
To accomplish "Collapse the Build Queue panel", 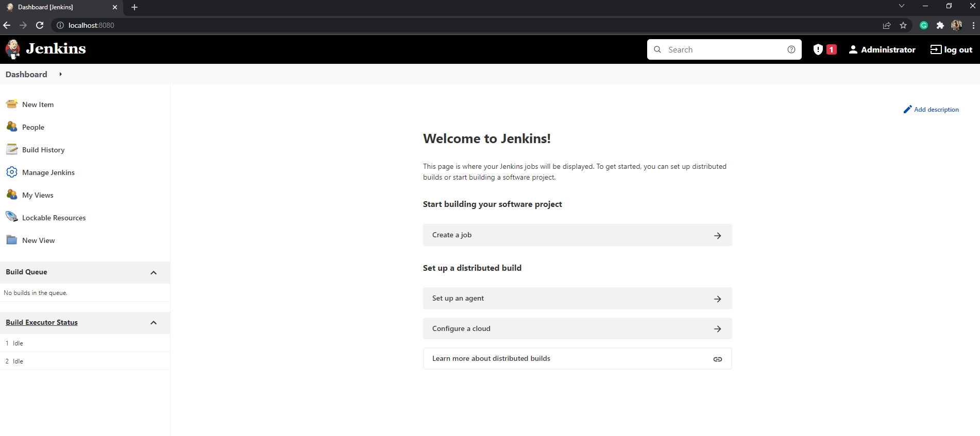I will coord(154,272).
